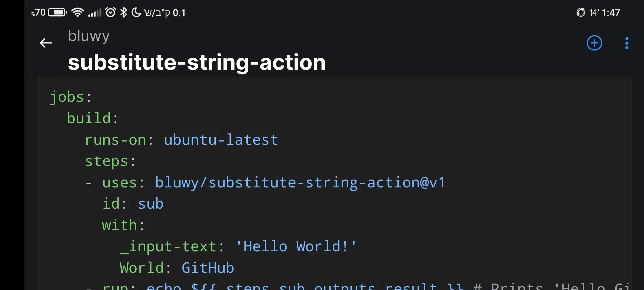The height and width of the screenshot is (290, 644).
Task: Tap the id: sub code line
Action: tap(133, 204)
